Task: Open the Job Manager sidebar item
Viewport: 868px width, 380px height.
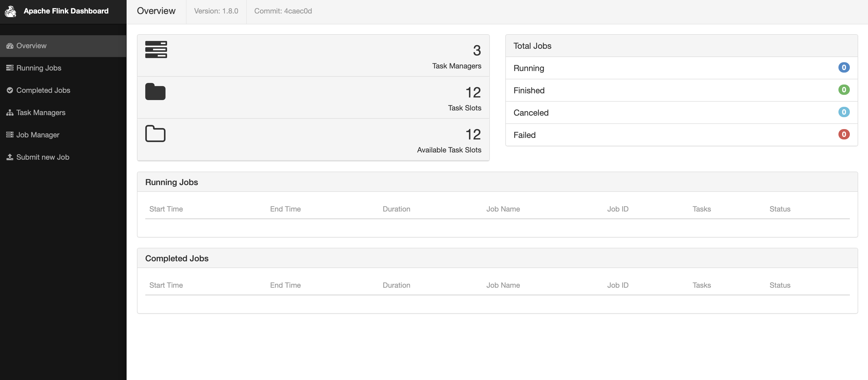Action: (38, 135)
